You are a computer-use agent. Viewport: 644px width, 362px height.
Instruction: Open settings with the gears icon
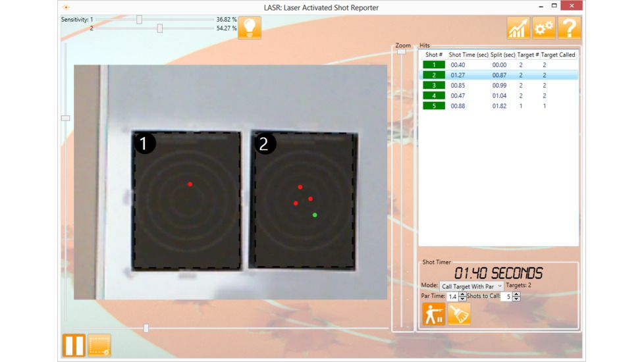click(543, 28)
